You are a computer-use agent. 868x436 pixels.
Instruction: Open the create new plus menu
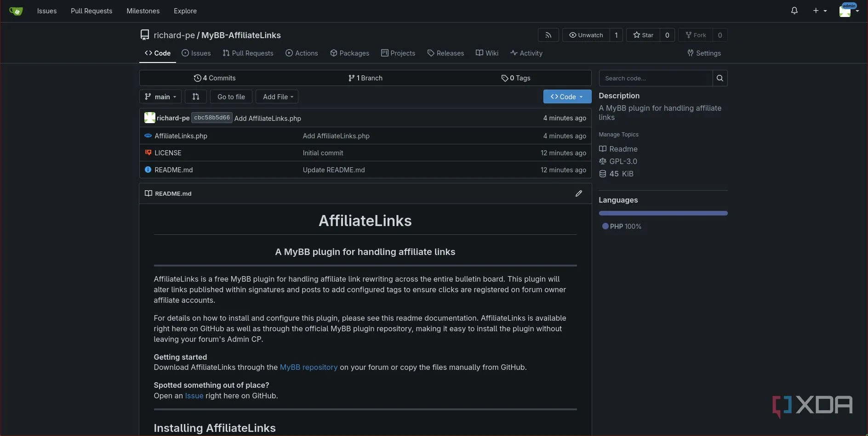tap(819, 11)
